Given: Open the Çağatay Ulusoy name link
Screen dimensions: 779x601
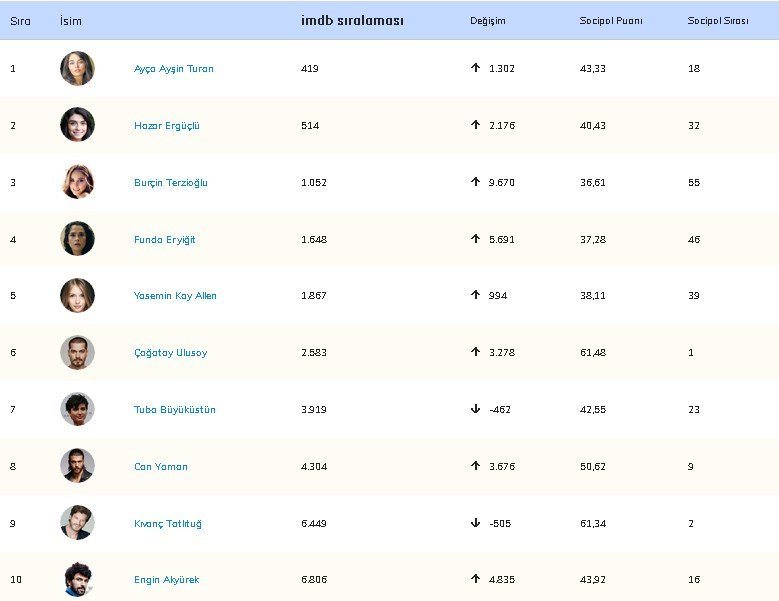Looking at the screenshot, I should coord(170,353).
